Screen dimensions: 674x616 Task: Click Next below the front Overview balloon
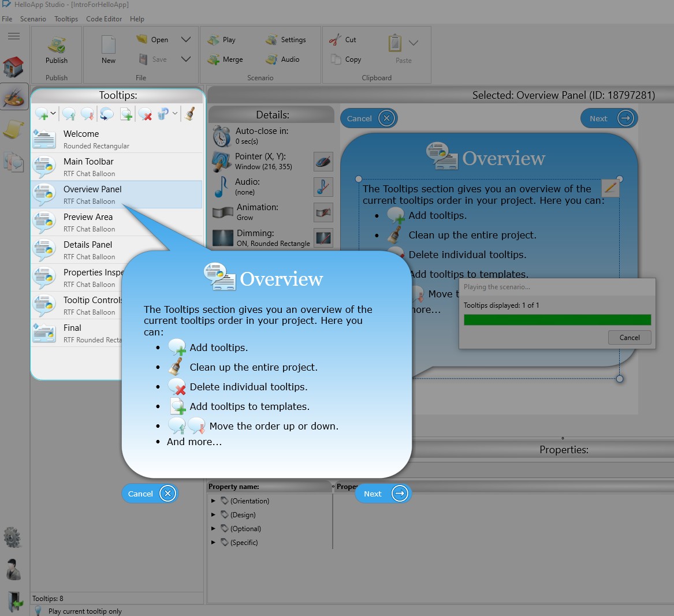tap(383, 494)
